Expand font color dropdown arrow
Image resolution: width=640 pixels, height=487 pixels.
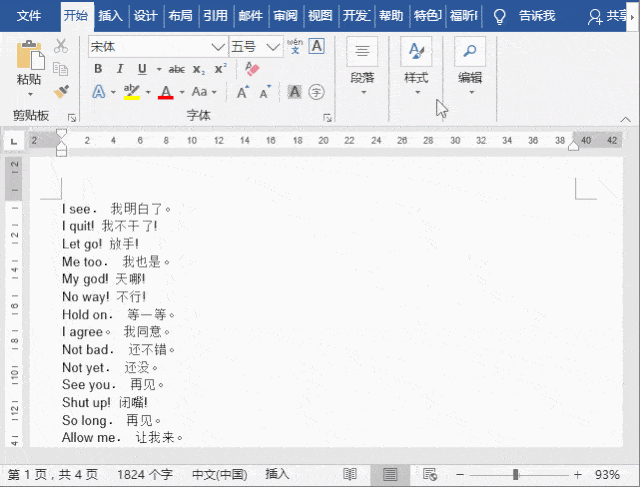(182, 92)
